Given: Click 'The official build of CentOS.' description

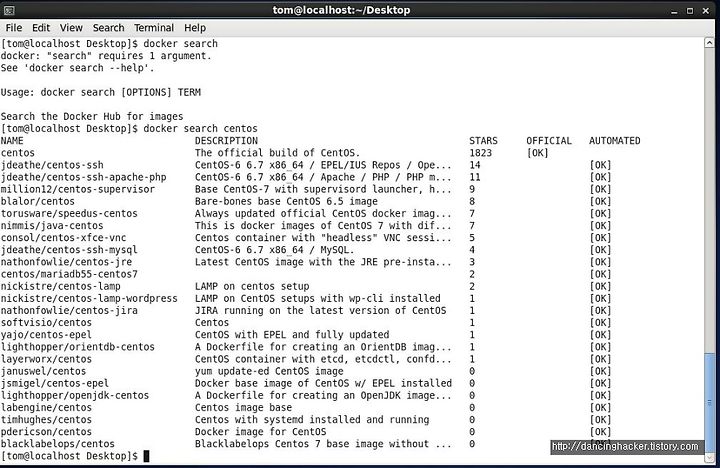Looking at the screenshot, I should click(x=277, y=153).
